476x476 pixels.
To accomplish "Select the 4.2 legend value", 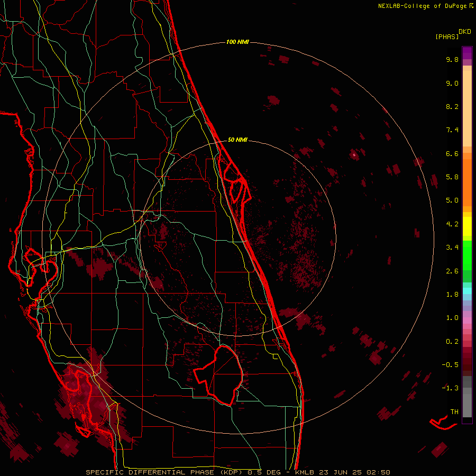I will click(x=452, y=224).
